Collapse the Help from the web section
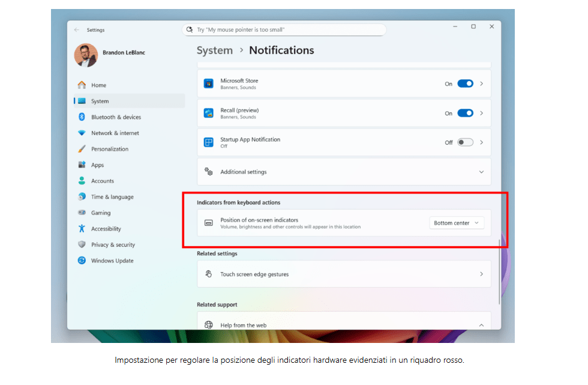The image size is (588, 385). pyautogui.click(x=481, y=325)
